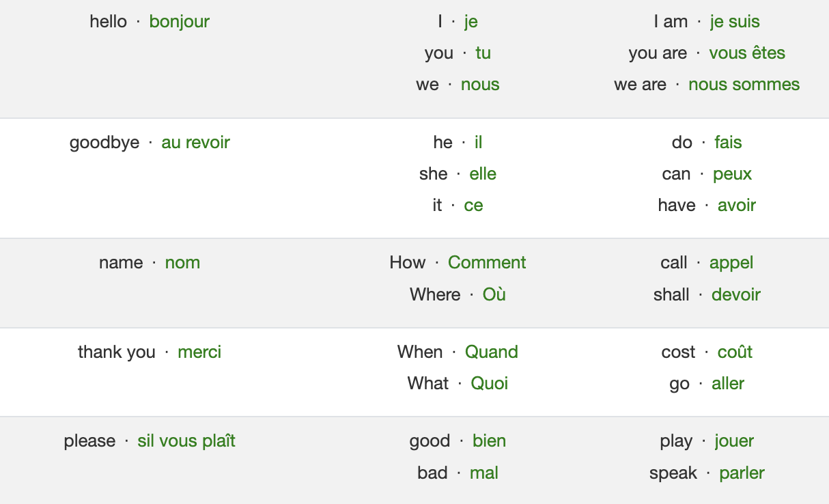
Task: Click the 'nous sommes' translation
Action: [x=744, y=85]
